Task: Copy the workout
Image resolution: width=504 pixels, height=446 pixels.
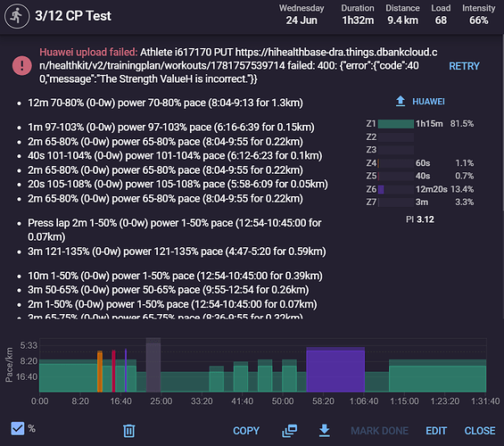Action: coord(246,431)
